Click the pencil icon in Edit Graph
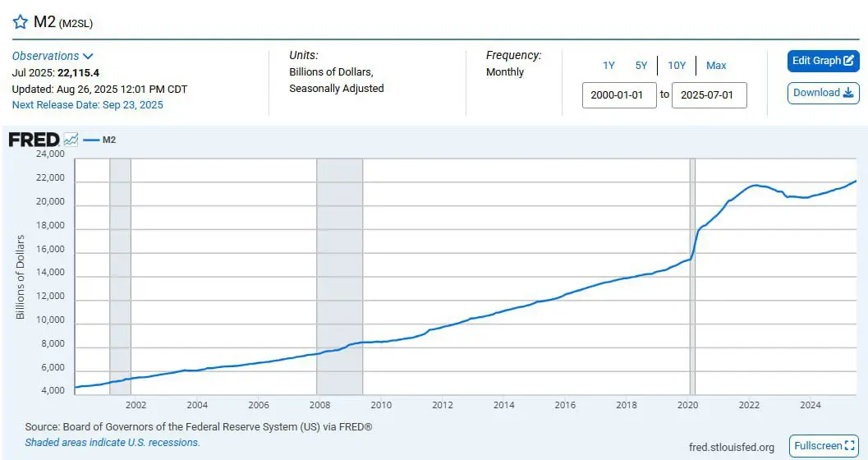Viewport: 868px width, 460px height. pos(848,61)
